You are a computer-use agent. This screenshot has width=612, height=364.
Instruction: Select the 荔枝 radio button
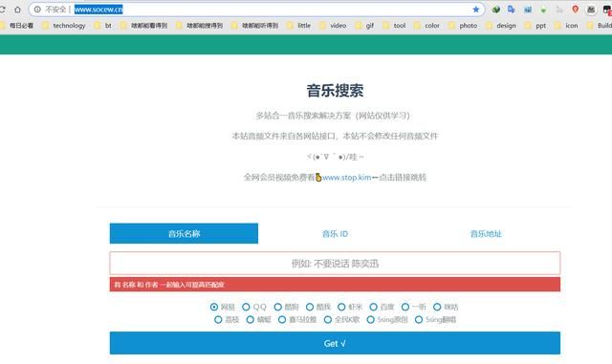click(x=218, y=319)
